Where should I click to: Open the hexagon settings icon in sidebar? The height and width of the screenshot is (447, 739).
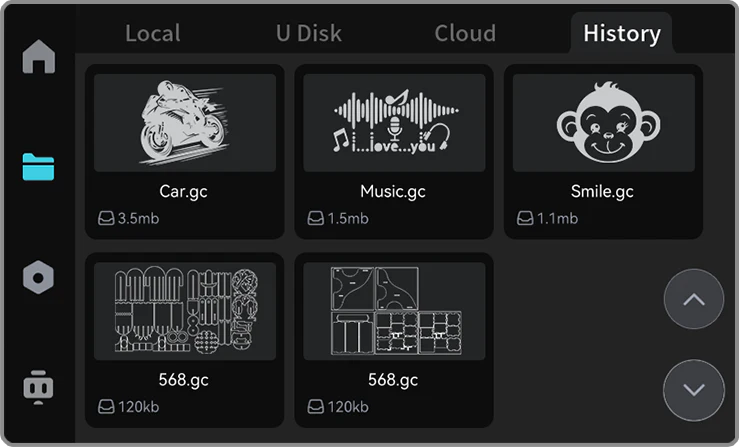[39, 277]
